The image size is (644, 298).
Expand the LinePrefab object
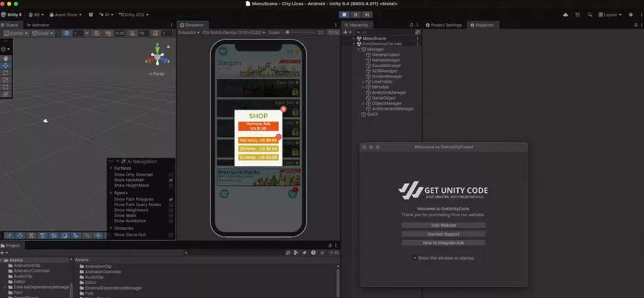point(364,82)
